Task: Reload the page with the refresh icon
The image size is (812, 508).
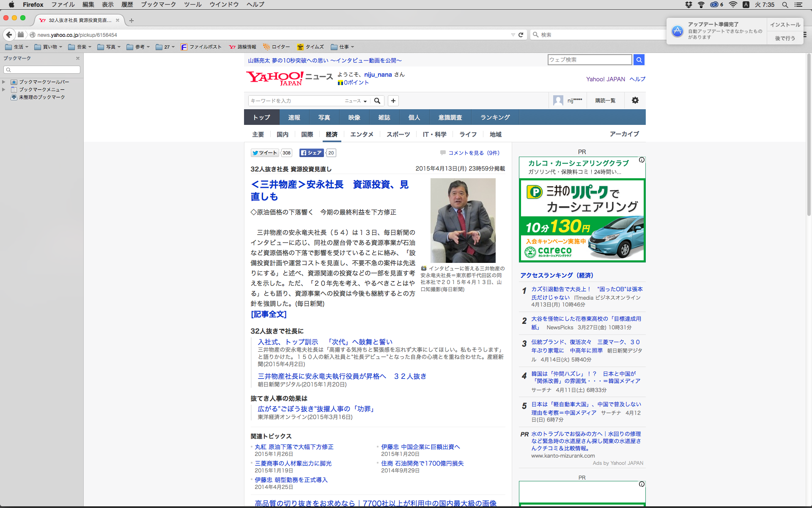Action: coord(521,35)
